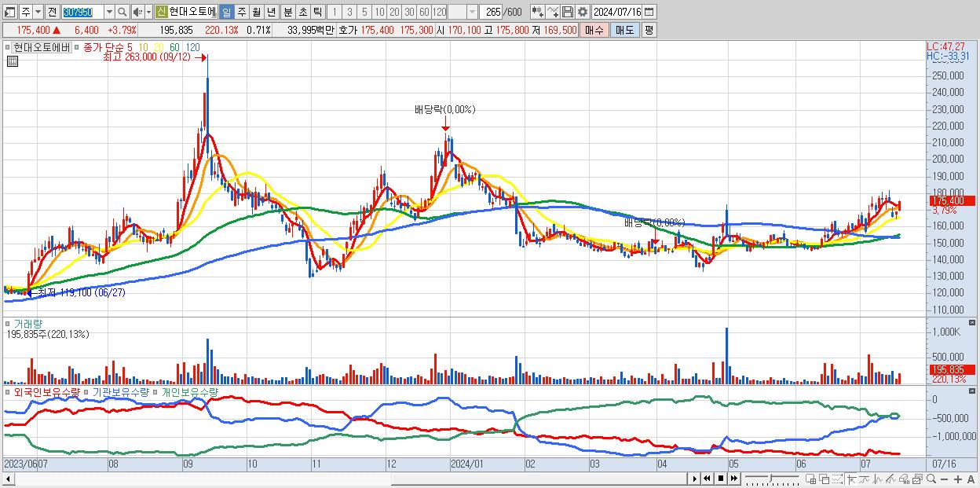Select the 주 weekly period toggle
The width and height of the screenshot is (980, 488).
tap(241, 12)
